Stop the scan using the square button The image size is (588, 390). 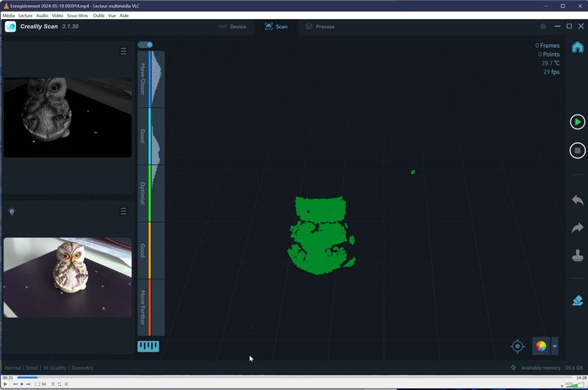coord(578,151)
